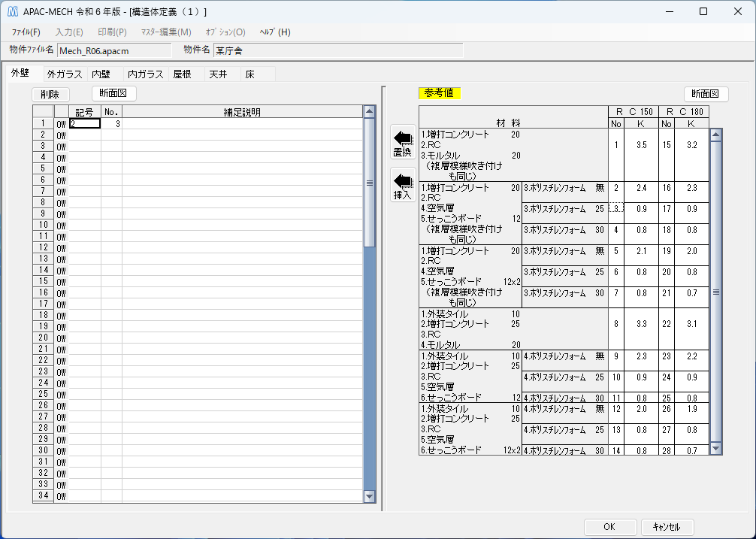Viewport: 756px width, 539px height.
Task: Click the No. column header in left table
Action: tap(111, 112)
